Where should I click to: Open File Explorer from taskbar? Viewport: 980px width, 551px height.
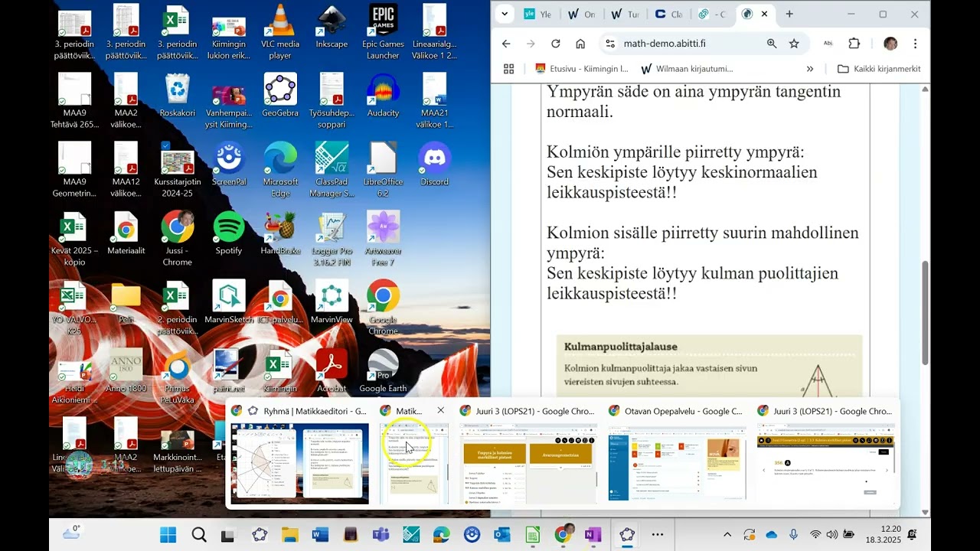[289, 534]
